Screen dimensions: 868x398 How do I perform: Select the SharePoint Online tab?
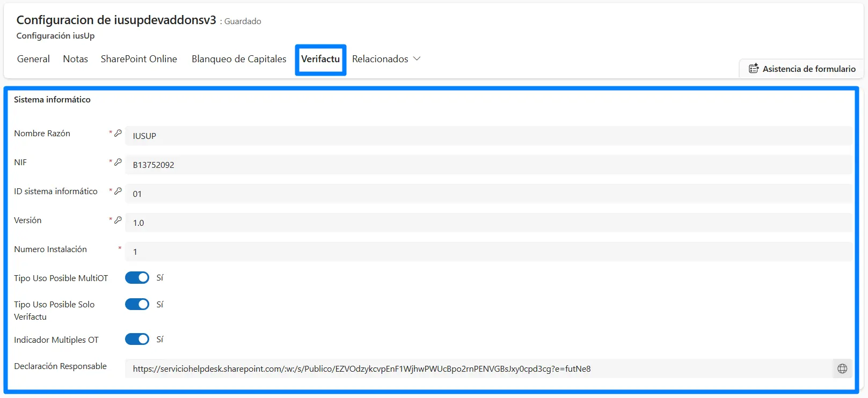coord(138,59)
